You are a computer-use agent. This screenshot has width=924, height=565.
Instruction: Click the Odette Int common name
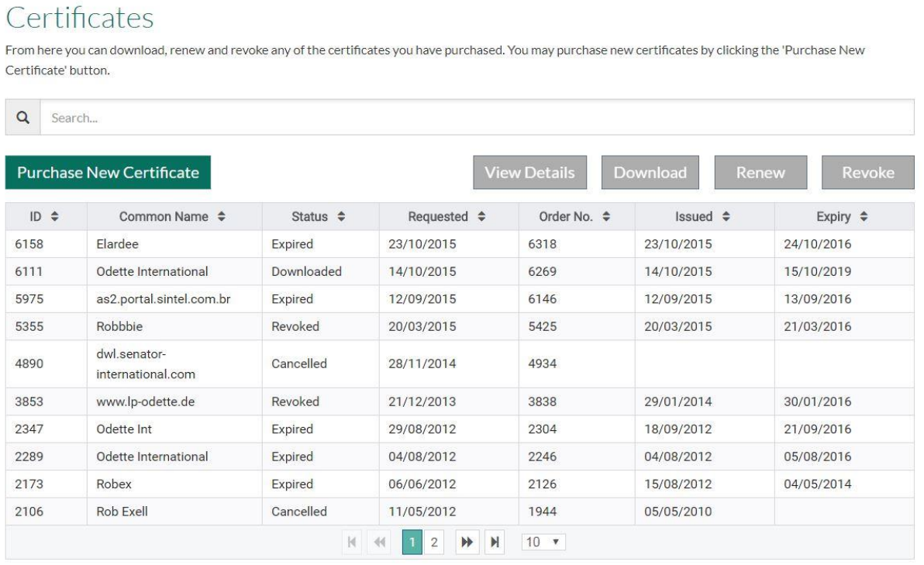pyautogui.click(x=124, y=429)
